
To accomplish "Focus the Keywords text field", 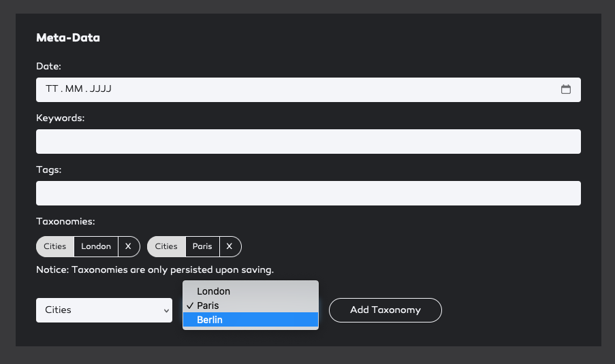I will coord(309,142).
